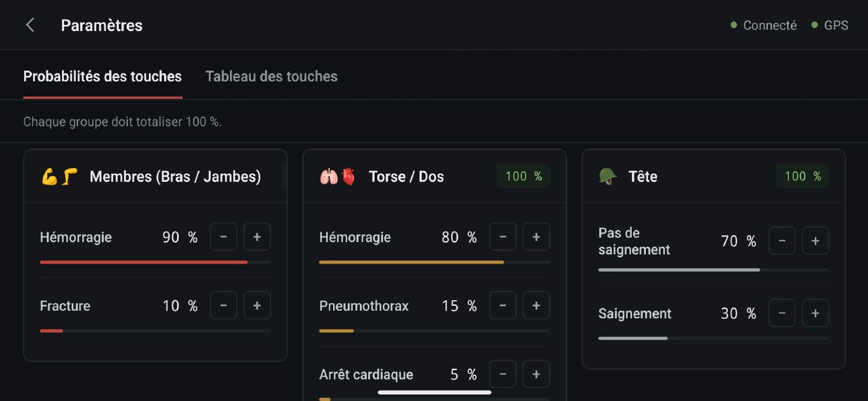
Task: Switch to Tableau des touches tab
Action: pyautogui.click(x=271, y=77)
